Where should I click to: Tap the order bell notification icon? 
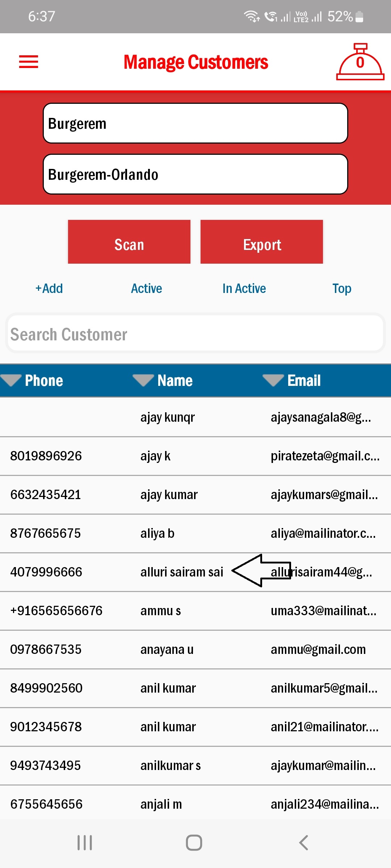(x=360, y=62)
